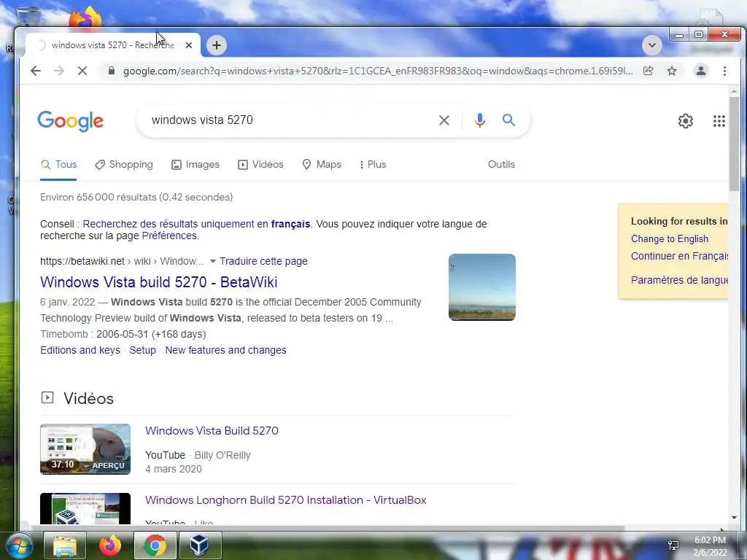This screenshot has width=747, height=560.
Task: Click the scrollbar down arrow
Action: click(734, 518)
